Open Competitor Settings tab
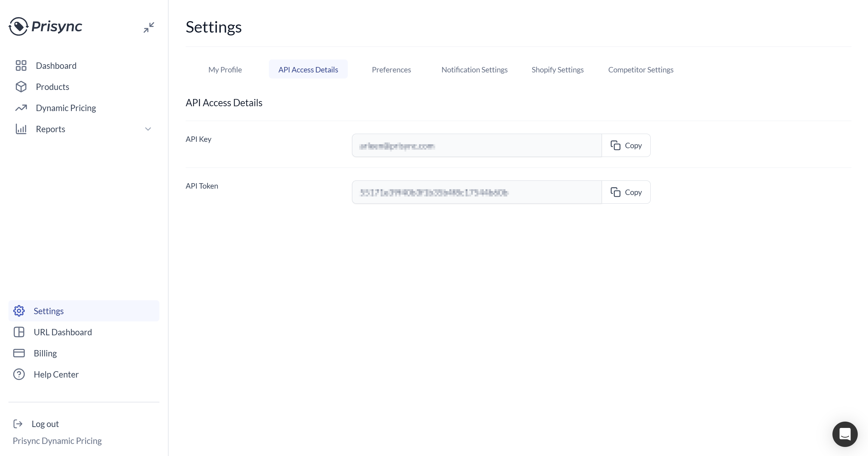This screenshot has width=868, height=456. (640, 69)
